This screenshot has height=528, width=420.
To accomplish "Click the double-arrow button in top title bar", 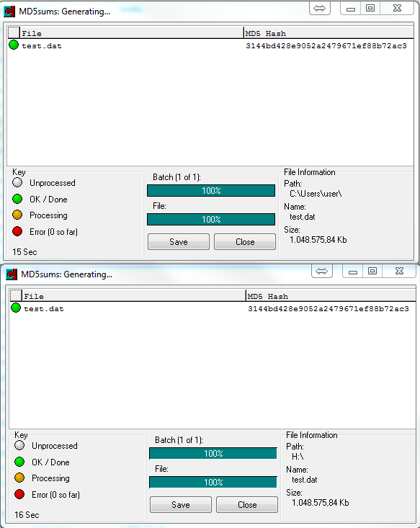I will coord(320,9).
